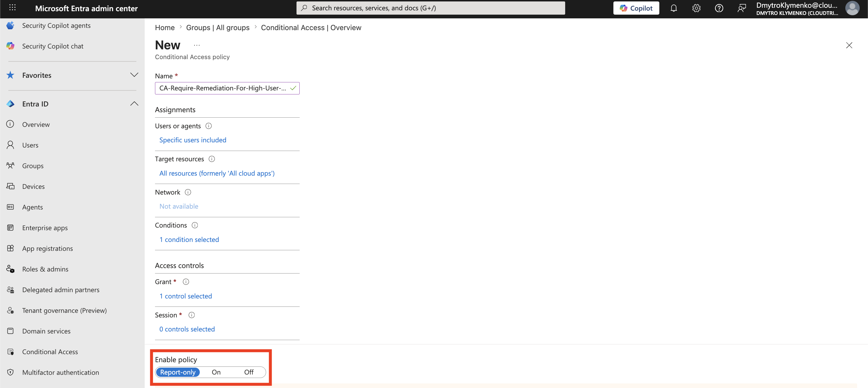Open All resources target link
This screenshot has width=868, height=388.
[217, 173]
